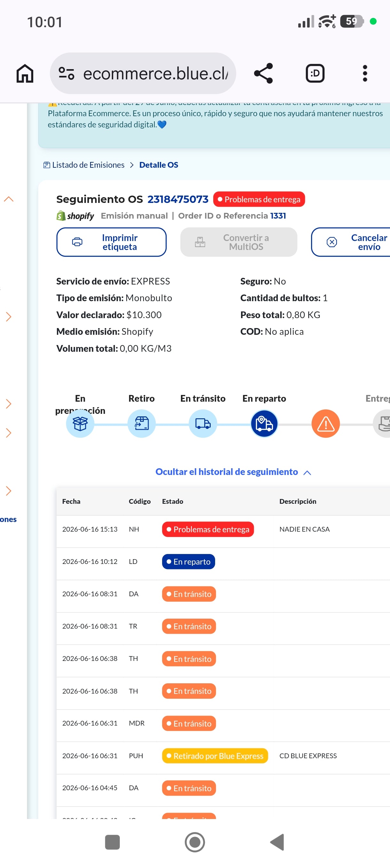Screen dimensions: 390x868
Task: Tap the Android back triangle button
Action: pos(277,842)
